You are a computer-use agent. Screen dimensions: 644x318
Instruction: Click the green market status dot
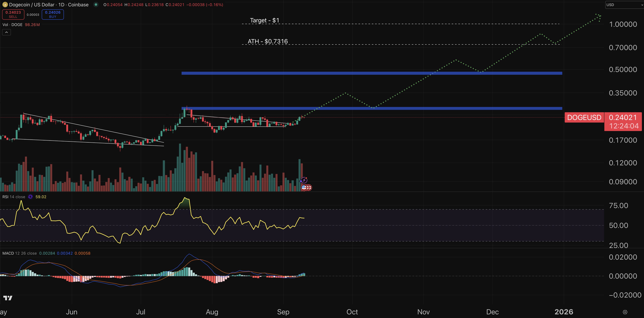click(x=96, y=5)
